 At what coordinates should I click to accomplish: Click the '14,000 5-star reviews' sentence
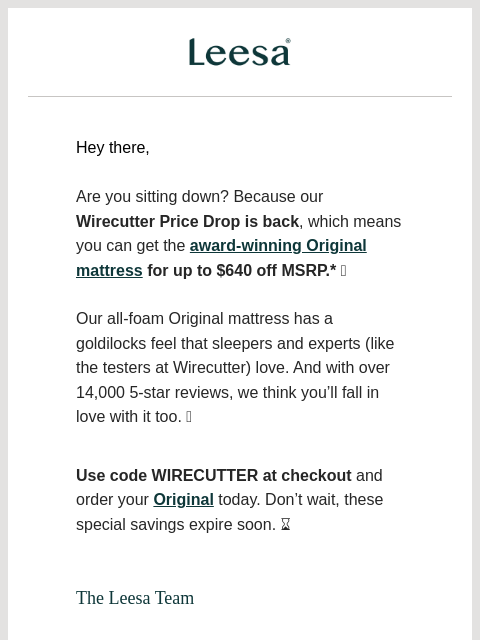pos(155,392)
